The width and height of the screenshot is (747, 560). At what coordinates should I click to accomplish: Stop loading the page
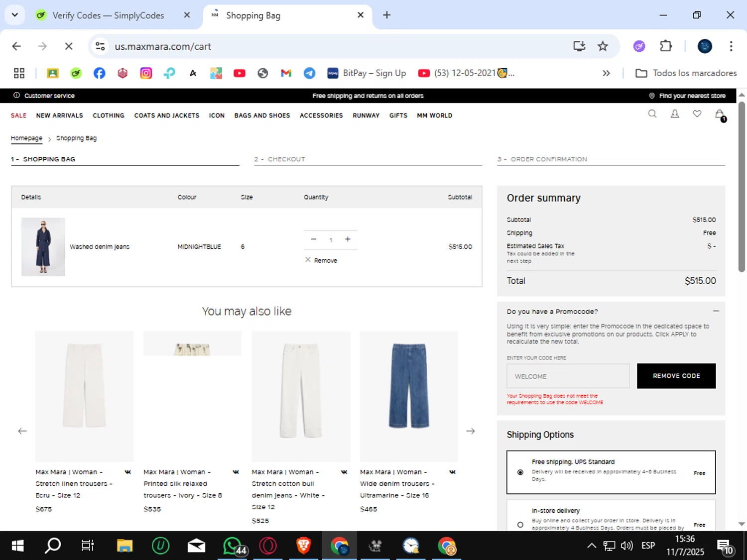[69, 46]
